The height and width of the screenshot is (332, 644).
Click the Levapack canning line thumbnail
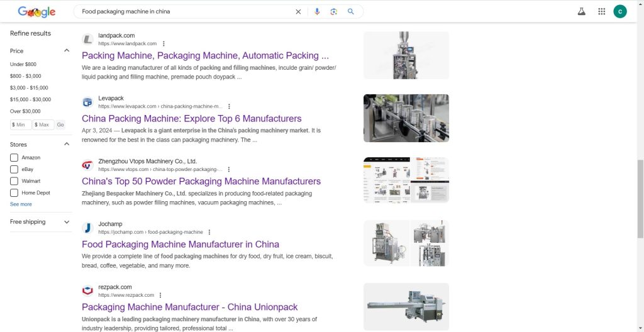(x=406, y=118)
